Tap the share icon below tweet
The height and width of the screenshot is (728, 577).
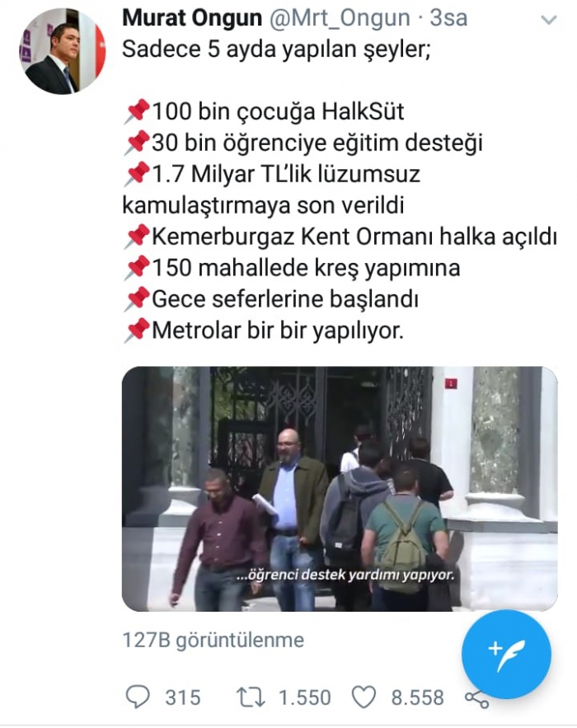click(x=476, y=698)
